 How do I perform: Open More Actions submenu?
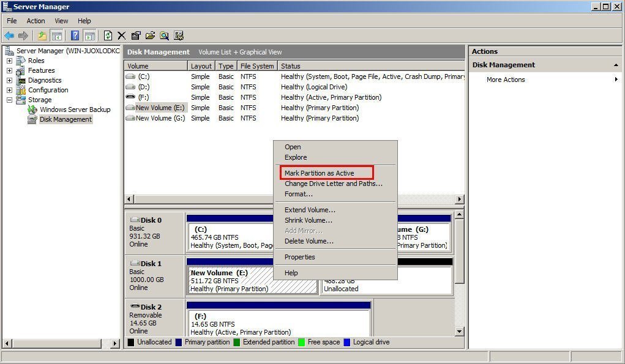544,80
